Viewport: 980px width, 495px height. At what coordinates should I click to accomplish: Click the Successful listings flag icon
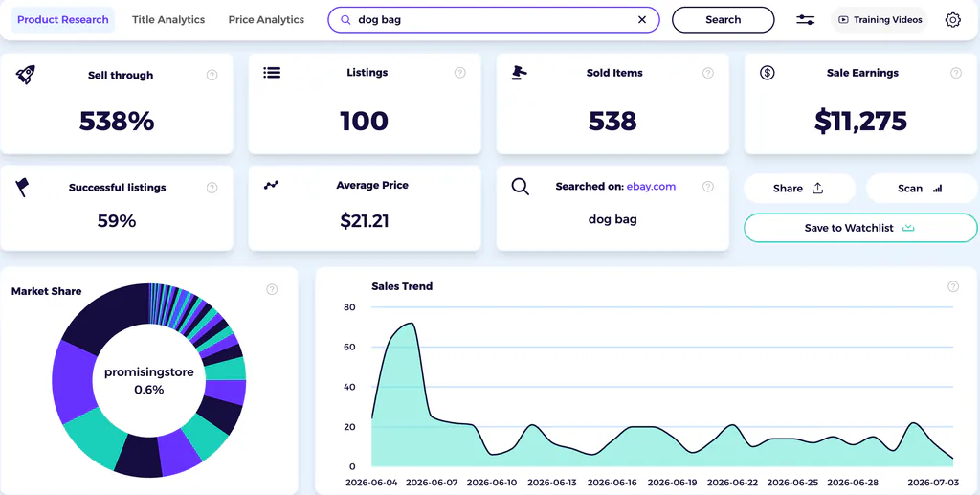23,187
